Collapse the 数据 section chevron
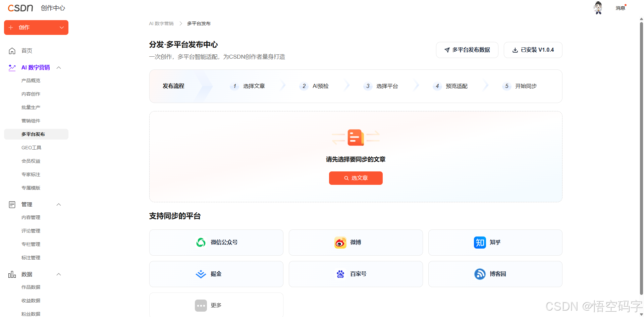The height and width of the screenshot is (317, 644). tap(59, 274)
